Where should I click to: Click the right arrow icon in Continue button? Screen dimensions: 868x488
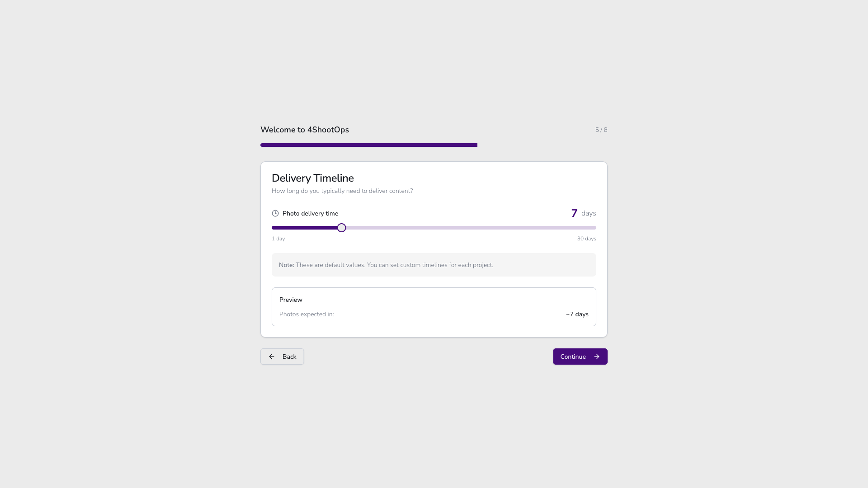click(597, 357)
